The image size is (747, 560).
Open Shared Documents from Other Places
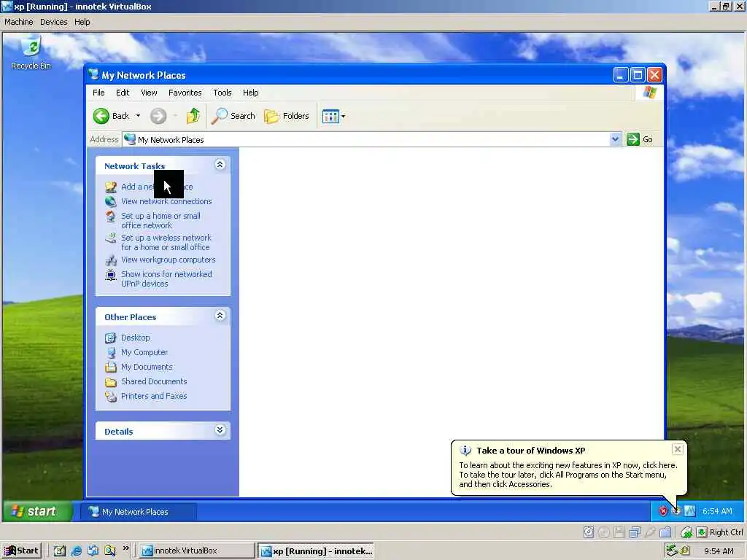click(154, 381)
